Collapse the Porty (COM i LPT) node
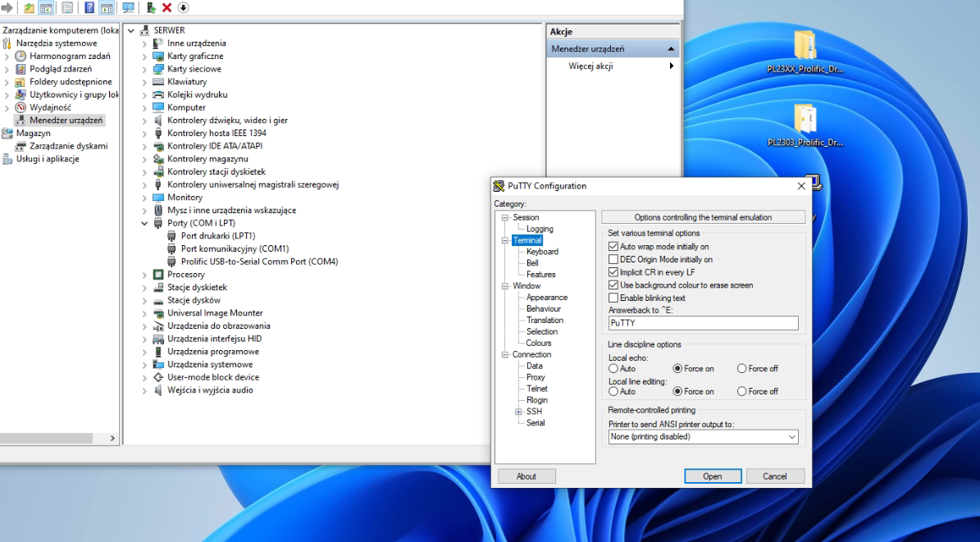Screen dimensions: 980x542 [144, 223]
